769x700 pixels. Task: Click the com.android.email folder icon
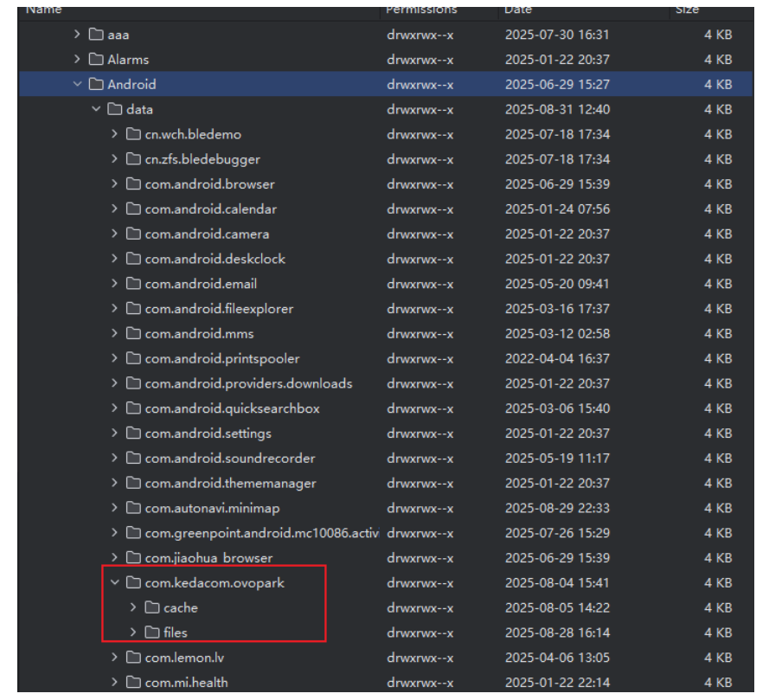coord(133,284)
